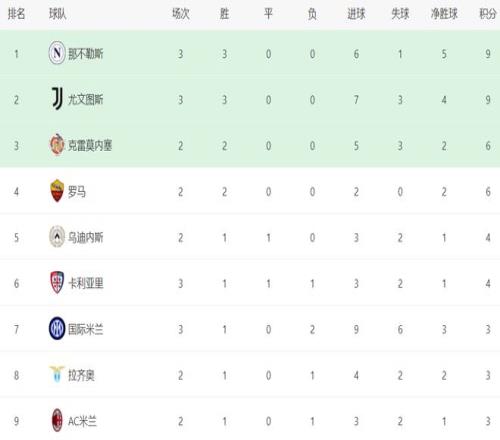This screenshot has width=500, height=440.
Task: Select the AS Roma badge icon
Action: click(57, 191)
